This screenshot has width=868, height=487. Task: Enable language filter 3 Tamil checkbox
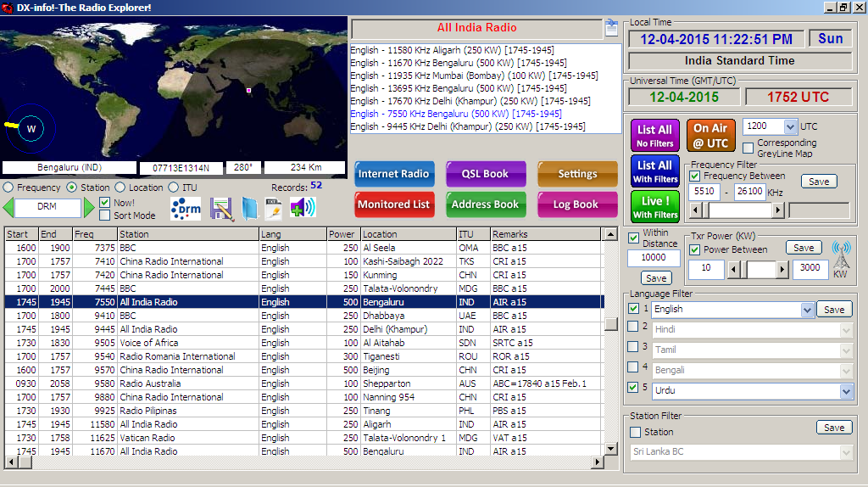tap(633, 347)
